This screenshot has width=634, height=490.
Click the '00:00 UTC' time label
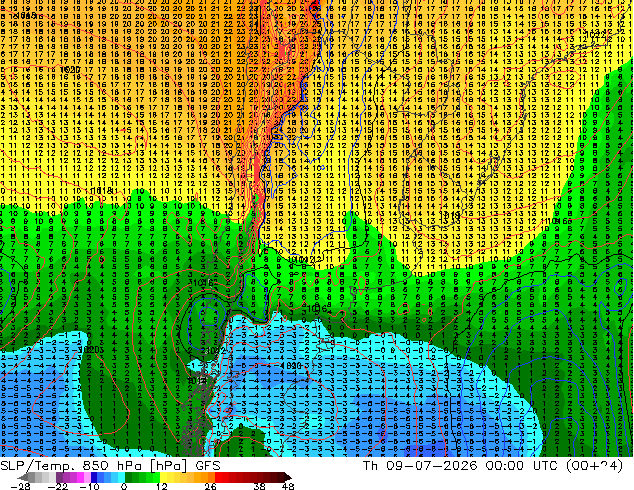[x=524, y=466]
